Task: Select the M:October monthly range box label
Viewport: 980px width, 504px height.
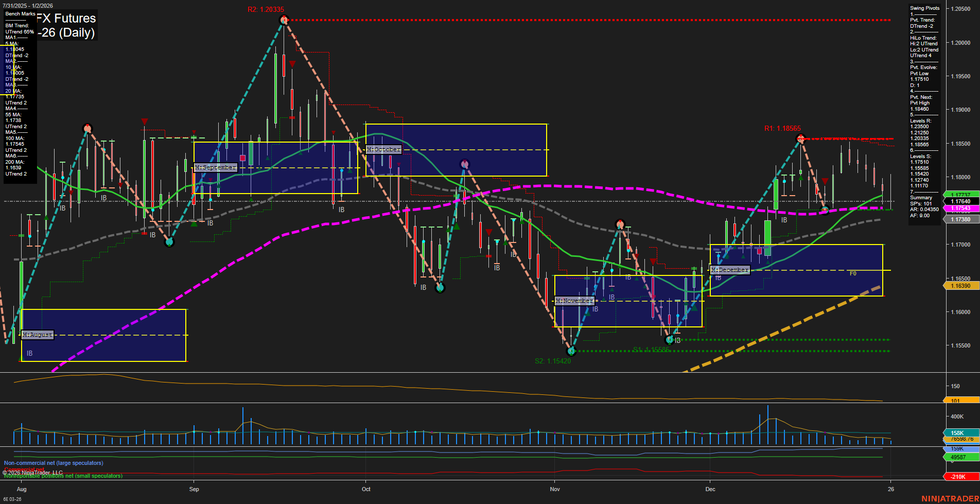Action: click(x=383, y=149)
